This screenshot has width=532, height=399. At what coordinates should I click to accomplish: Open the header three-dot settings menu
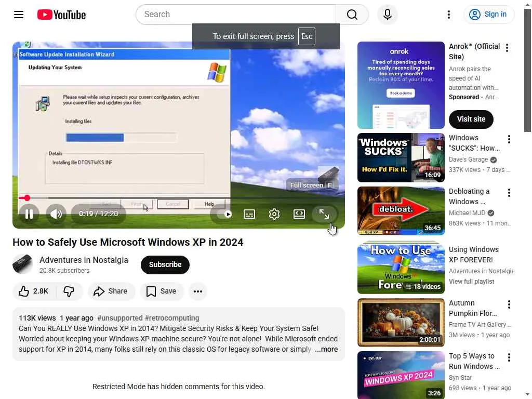448,15
